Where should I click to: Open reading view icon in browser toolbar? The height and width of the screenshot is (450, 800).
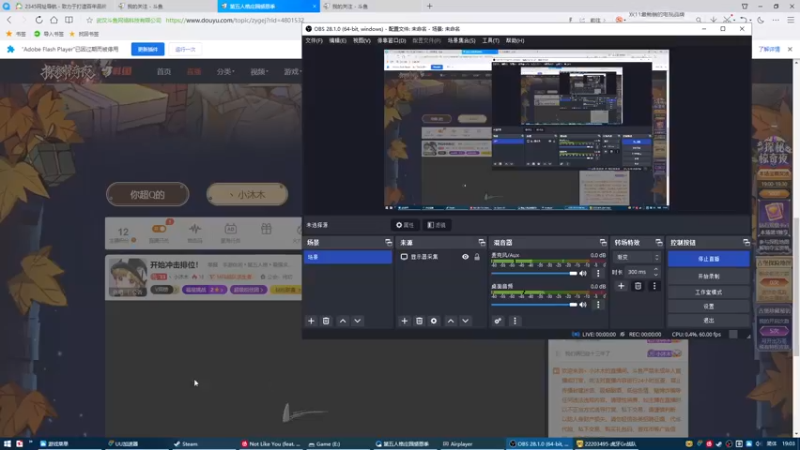click(x=69, y=20)
